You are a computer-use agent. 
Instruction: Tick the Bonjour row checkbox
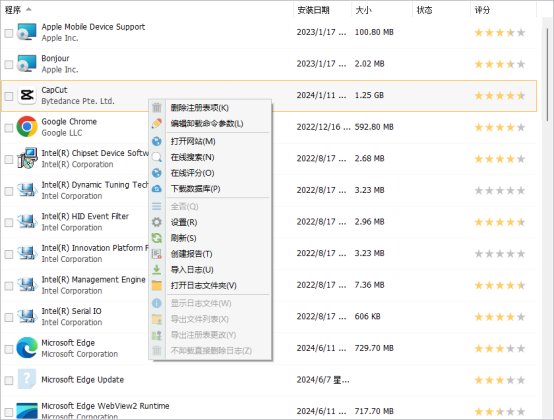(9, 65)
